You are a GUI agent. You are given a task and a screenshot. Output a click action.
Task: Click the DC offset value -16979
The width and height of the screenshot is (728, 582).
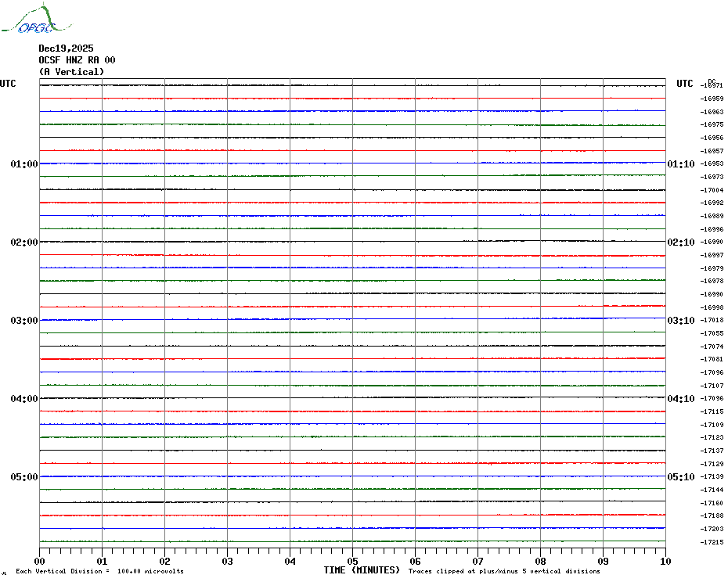coord(712,268)
